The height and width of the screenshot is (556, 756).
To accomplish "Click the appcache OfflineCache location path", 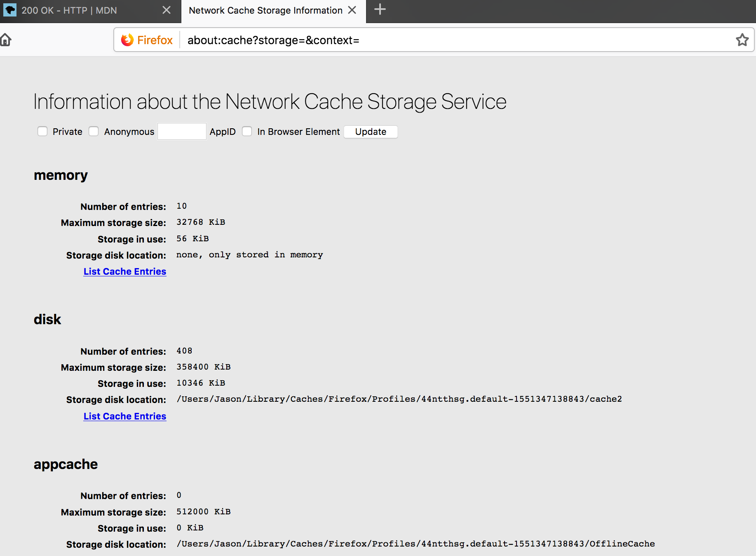I will click(x=416, y=544).
